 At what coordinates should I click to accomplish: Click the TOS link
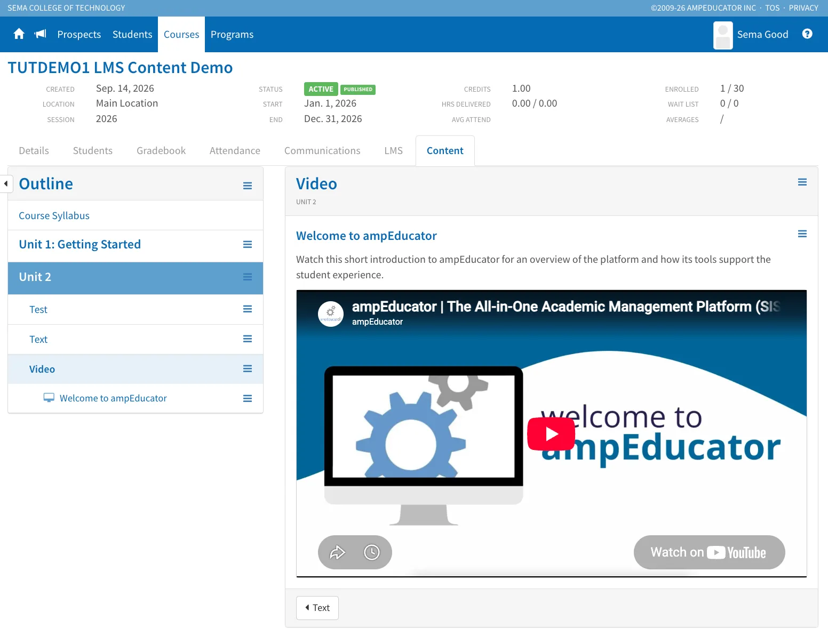(773, 8)
